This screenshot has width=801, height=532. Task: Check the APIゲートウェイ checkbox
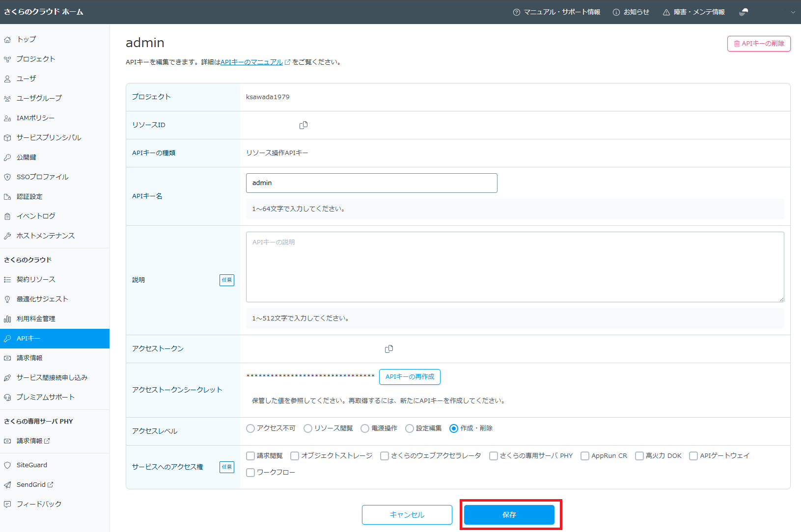point(693,456)
